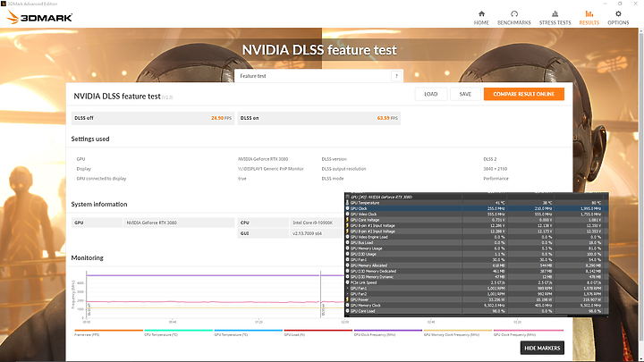Click the GPU Clock row icon in sensor panel

click(347, 208)
